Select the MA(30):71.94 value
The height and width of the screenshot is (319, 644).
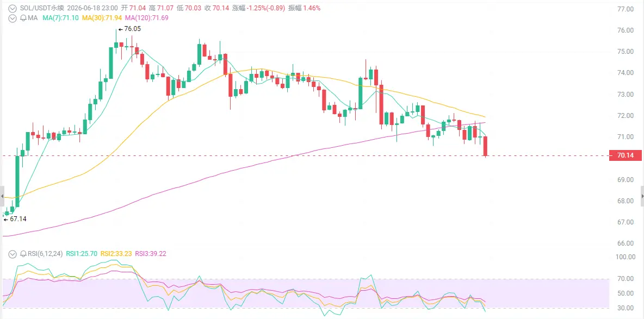click(103, 18)
